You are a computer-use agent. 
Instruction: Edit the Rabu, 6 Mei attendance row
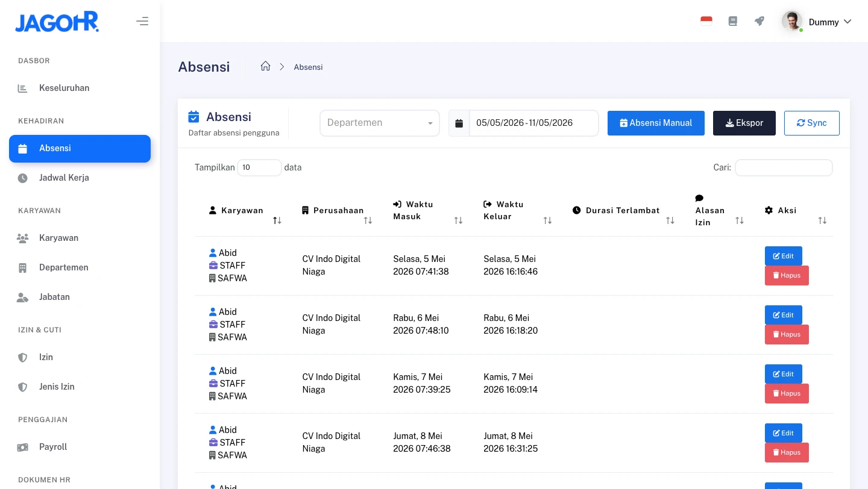pos(783,315)
